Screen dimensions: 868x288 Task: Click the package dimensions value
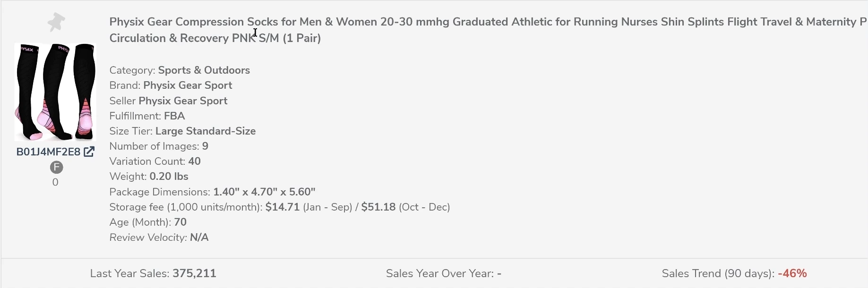coord(264,192)
